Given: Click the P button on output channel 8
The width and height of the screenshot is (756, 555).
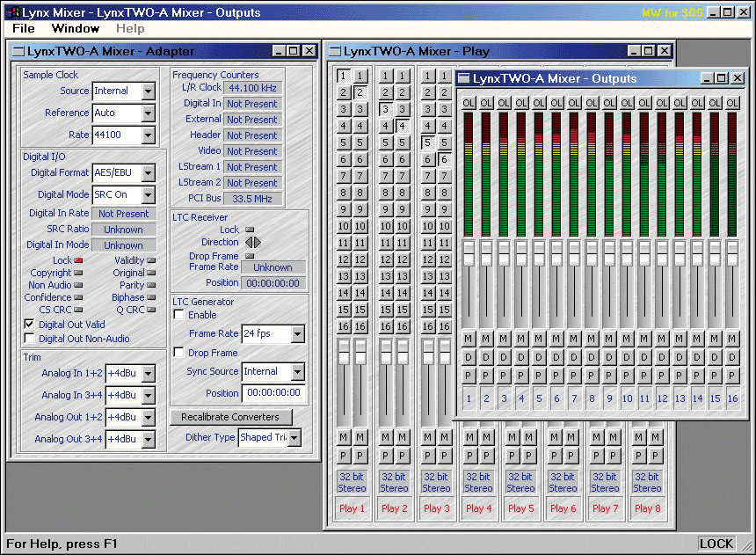Looking at the screenshot, I should (592, 376).
